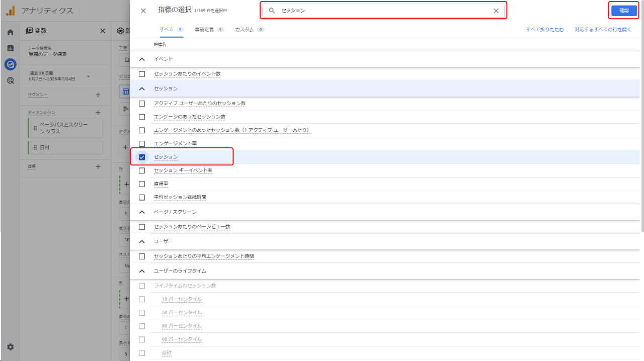Collapse the イベント group

tap(142, 59)
